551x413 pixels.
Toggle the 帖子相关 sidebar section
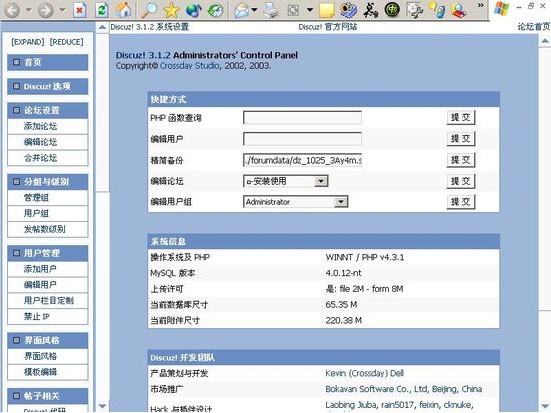pos(16,396)
